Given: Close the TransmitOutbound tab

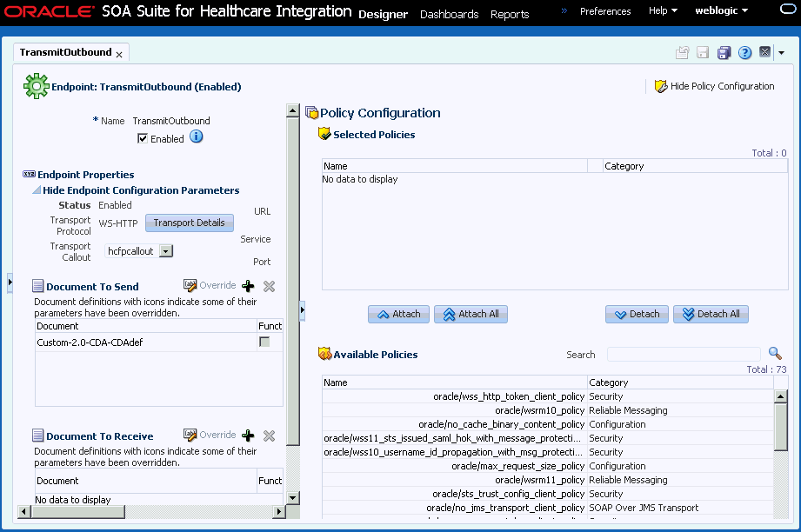Looking at the screenshot, I should tap(119, 55).
